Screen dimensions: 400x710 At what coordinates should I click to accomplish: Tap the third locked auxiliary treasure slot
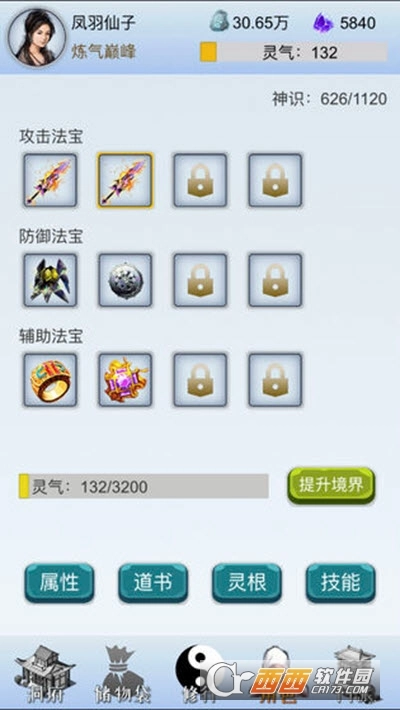click(200, 379)
